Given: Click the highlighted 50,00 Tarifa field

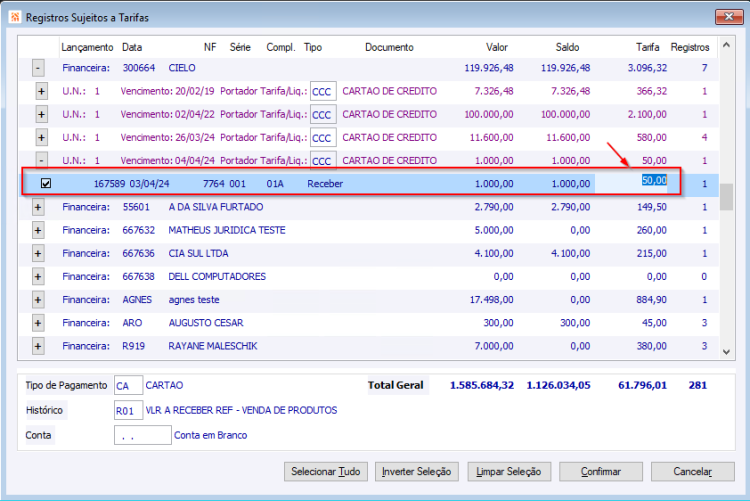Looking at the screenshot, I should point(654,180).
